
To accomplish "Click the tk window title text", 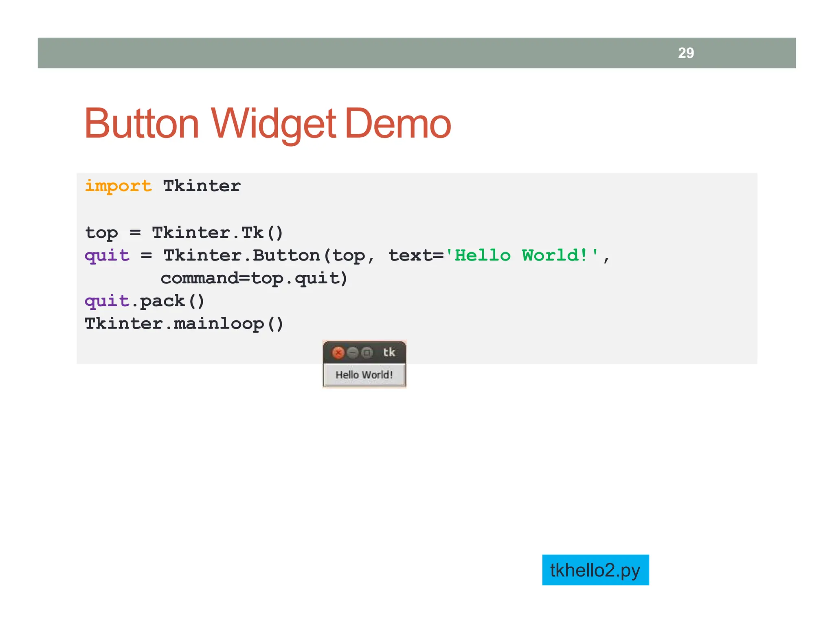I will tap(389, 352).
